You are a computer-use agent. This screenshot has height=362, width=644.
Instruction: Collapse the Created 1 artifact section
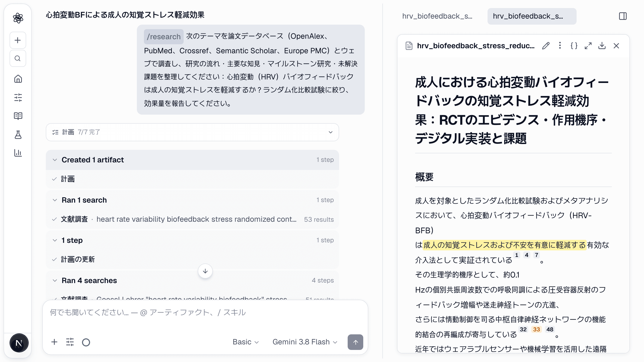192,160
